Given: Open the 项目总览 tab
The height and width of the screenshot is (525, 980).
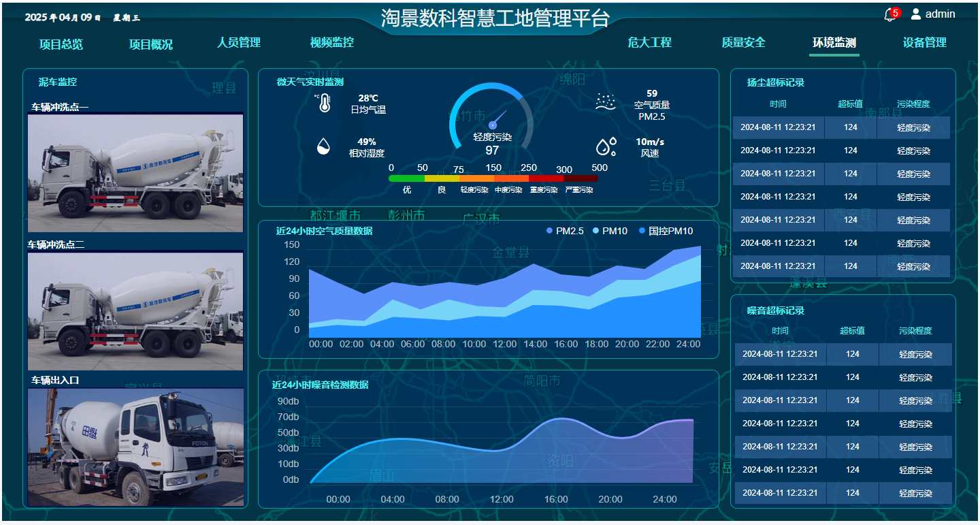Looking at the screenshot, I should [61, 44].
